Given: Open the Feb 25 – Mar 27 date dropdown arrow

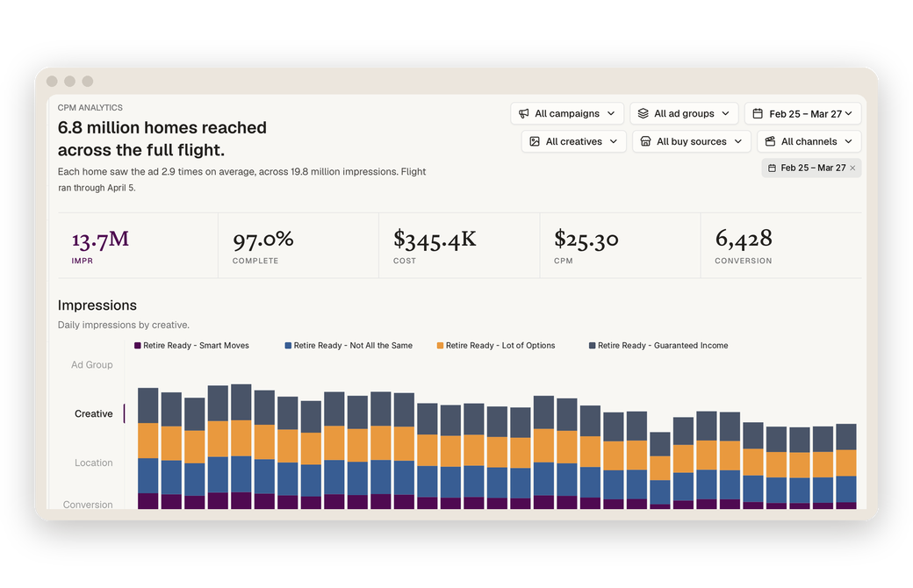Looking at the screenshot, I should pos(848,113).
